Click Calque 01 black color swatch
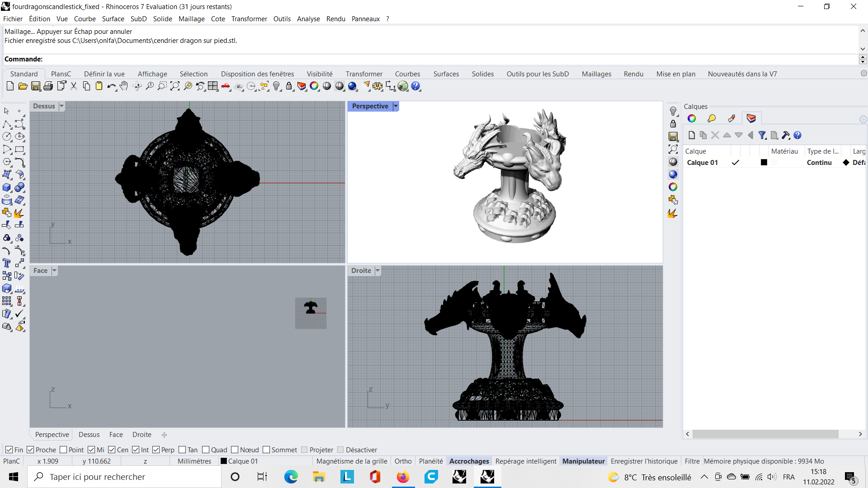 click(x=764, y=163)
